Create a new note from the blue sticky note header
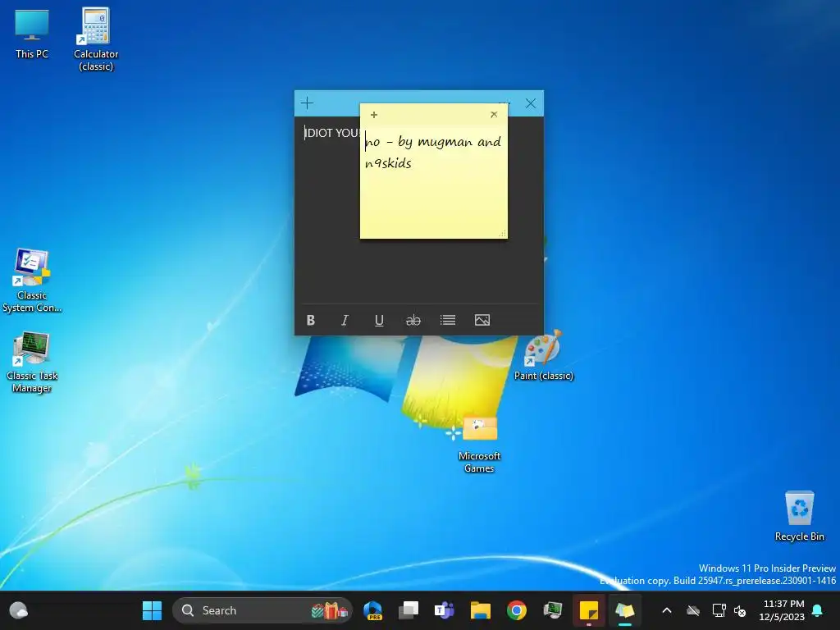 307,103
